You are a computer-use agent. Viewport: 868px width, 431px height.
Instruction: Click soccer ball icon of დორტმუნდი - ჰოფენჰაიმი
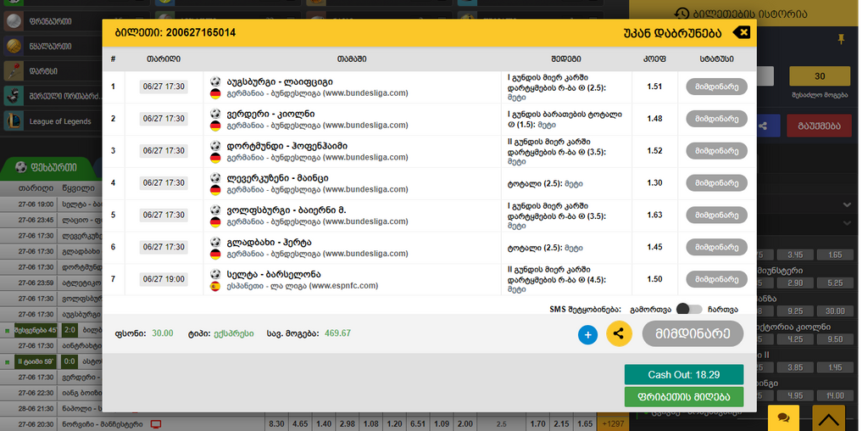tap(215, 146)
